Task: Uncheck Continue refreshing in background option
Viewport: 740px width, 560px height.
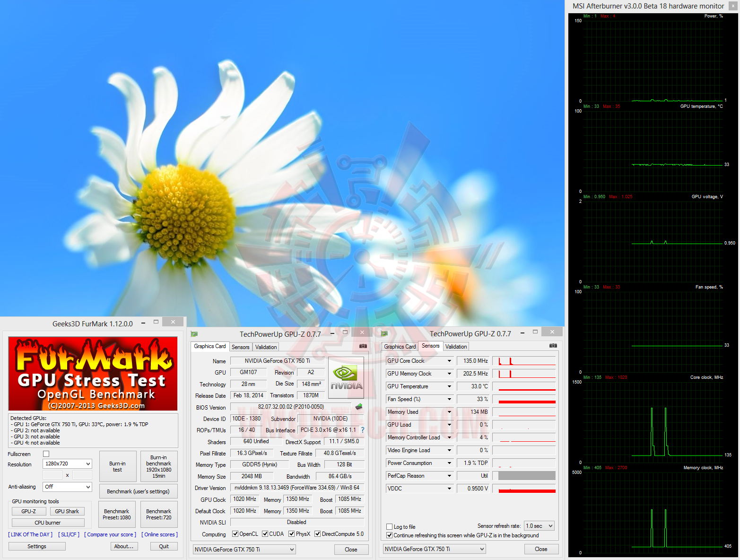Action: pyautogui.click(x=390, y=535)
